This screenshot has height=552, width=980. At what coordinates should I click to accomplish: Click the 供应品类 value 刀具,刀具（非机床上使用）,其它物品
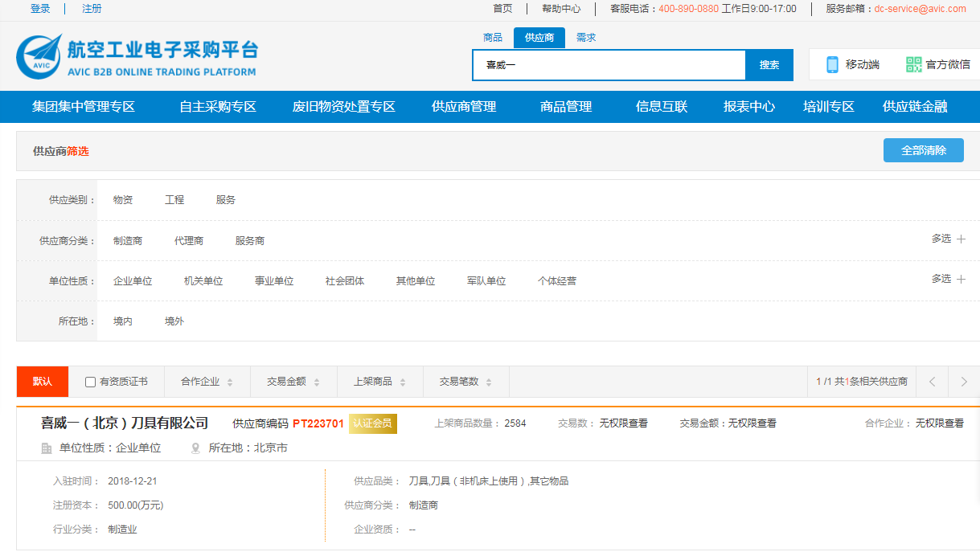pos(489,481)
